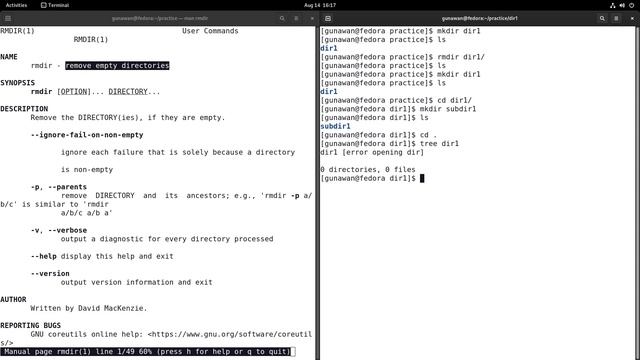The width and height of the screenshot is (640, 360).
Task: Open the Terminal app menu in the top bar
Action: (55, 5)
